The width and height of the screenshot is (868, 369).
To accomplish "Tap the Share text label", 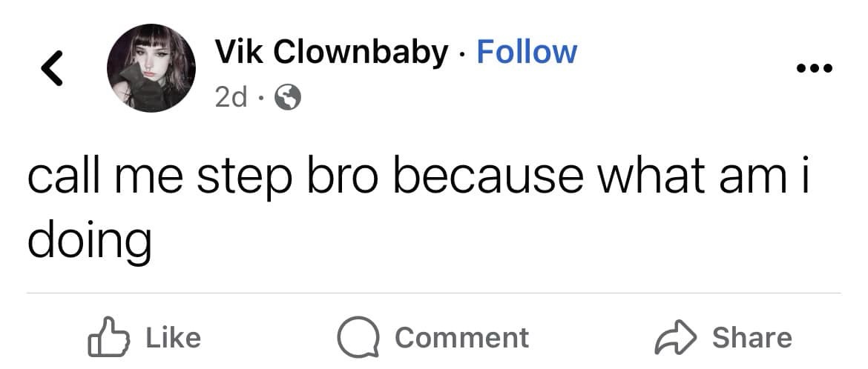I will coord(752,338).
